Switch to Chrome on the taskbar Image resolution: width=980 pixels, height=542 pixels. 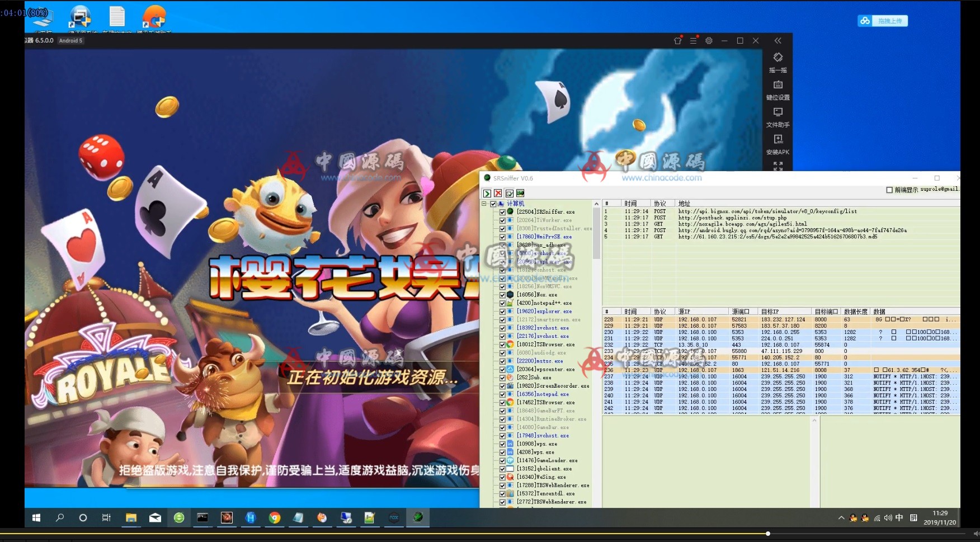[x=274, y=518]
